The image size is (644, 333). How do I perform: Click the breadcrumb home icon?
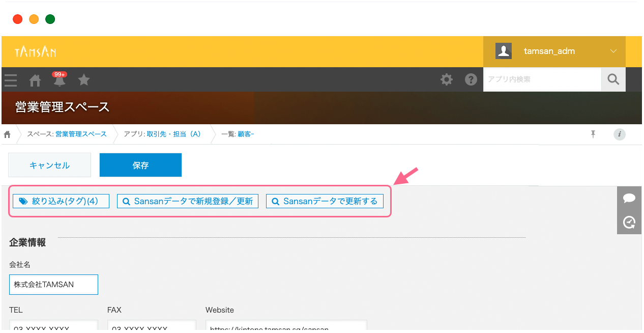tap(8, 134)
